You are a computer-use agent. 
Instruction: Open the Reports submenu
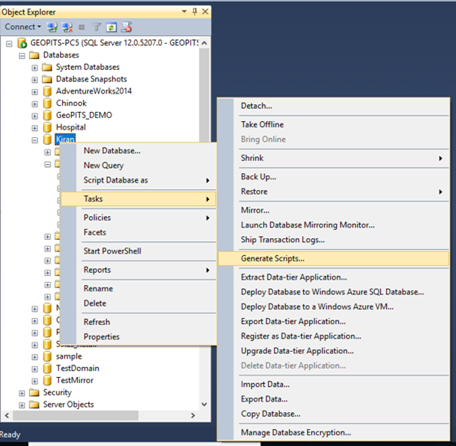tap(139, 270)
